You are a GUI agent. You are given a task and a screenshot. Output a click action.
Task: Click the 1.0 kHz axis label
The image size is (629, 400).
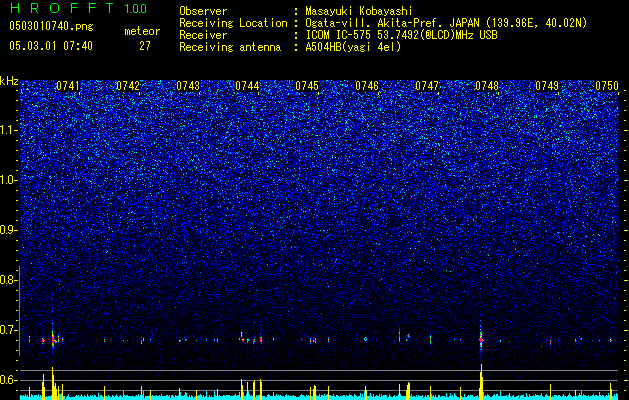click(9, 180)
